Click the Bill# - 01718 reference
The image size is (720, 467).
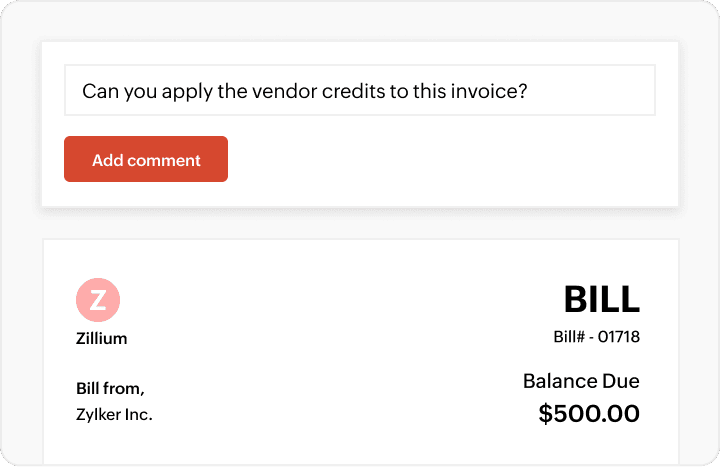[x=596, y=337]
